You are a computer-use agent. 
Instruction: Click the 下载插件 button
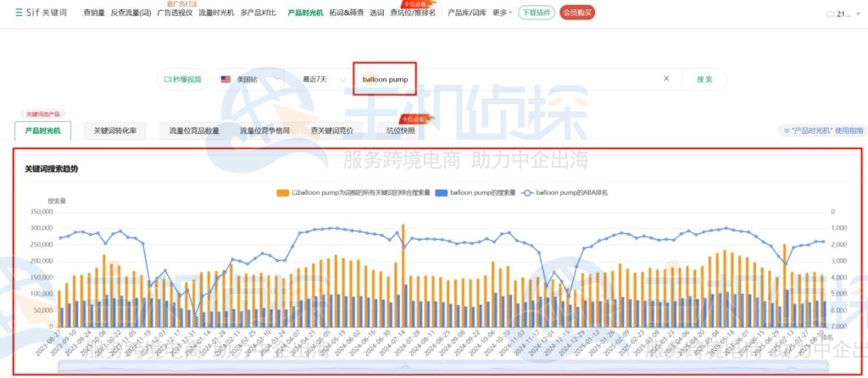536,14
